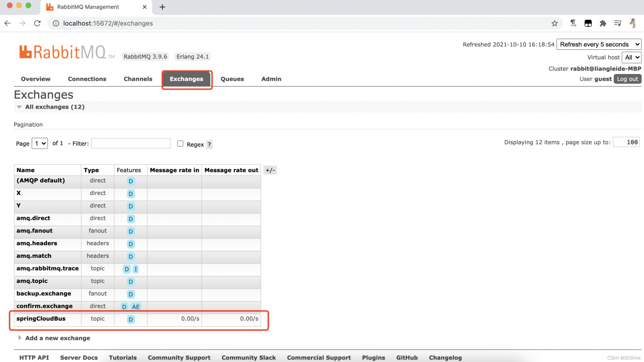Open the amq.topic exchange
Viewport: 644px width, 362px height.
32,281
